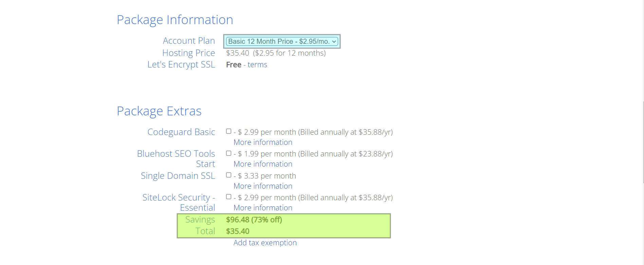Select the SiteLock Security Essential checkbox
644x265 pixels.
click(229, 197)
